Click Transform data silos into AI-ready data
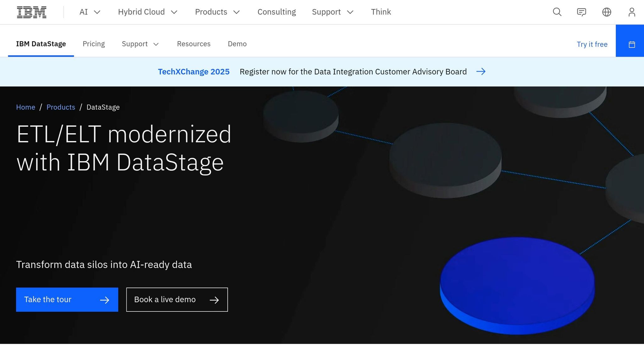 coord(104,265)
